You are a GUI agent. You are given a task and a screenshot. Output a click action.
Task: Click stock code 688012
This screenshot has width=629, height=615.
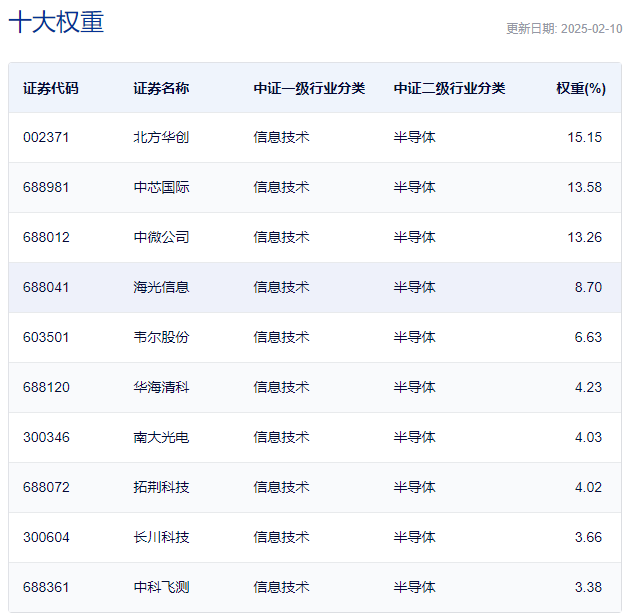coord(46,237)
